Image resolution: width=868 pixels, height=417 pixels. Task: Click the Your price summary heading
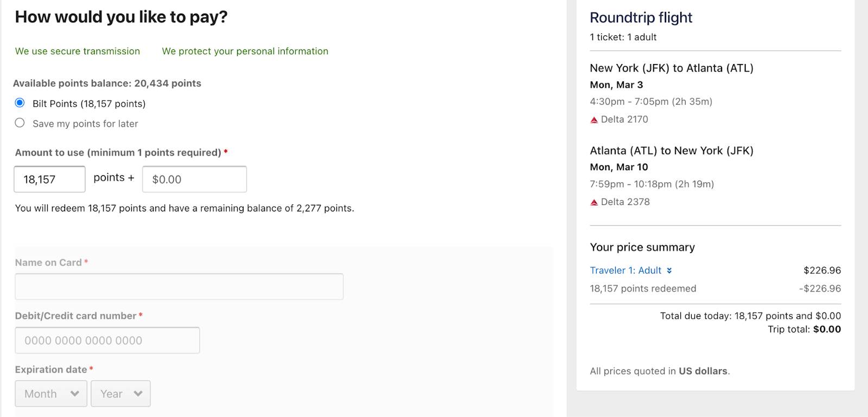[642, 247]
